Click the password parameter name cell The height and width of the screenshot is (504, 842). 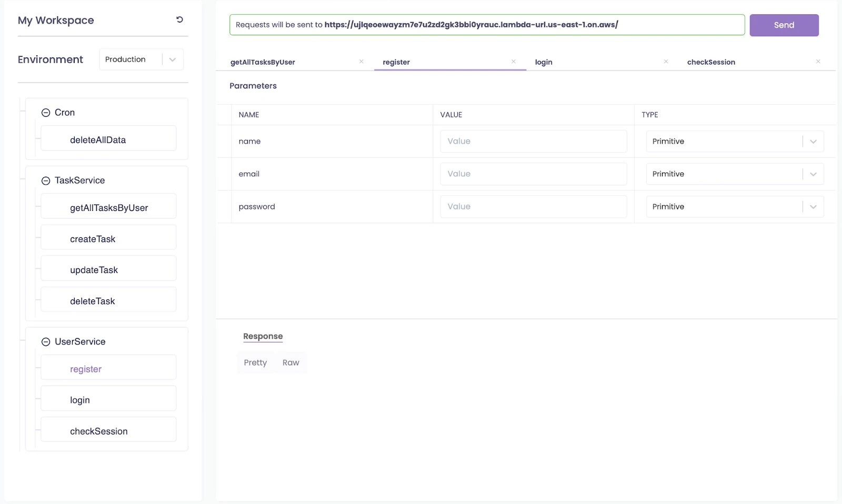coord(332,206)
